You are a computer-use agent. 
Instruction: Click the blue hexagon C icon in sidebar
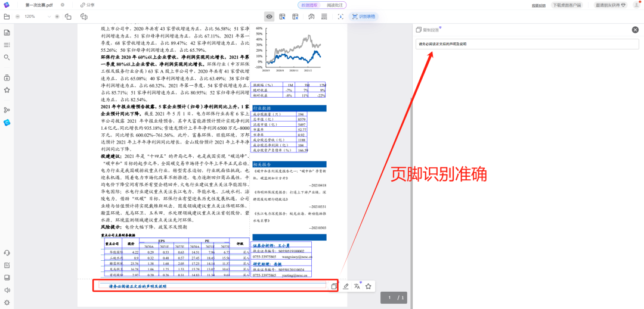(x=7, y=122)
